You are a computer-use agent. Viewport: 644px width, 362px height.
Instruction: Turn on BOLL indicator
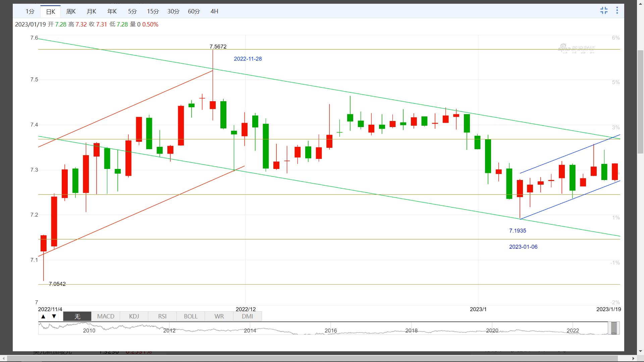(191, 316)
